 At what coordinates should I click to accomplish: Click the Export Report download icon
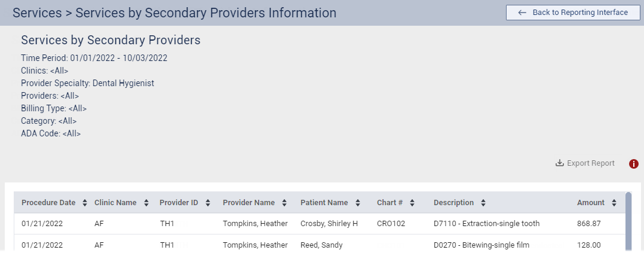[560, 163]
